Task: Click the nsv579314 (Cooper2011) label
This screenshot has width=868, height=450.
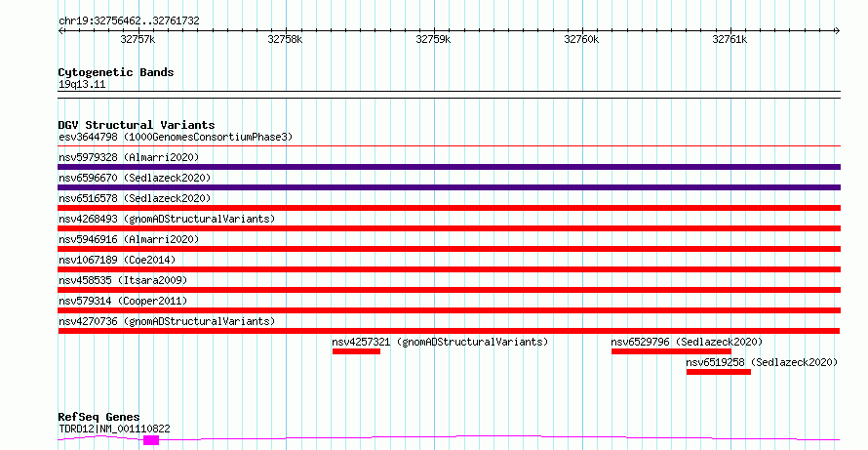Action: point(123,301)
